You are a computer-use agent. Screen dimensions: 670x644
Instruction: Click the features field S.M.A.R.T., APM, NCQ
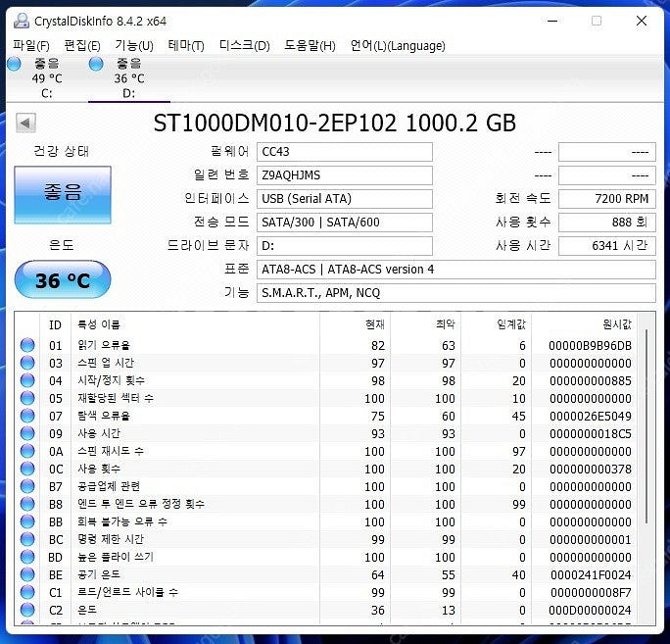pyautogui.click(x=455, y=293)
